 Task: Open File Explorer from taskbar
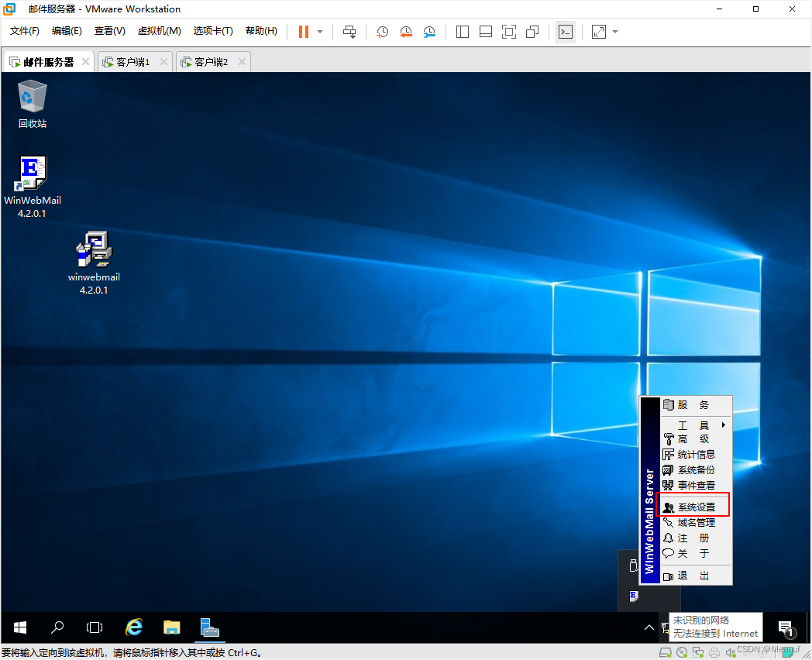point(171,628)
